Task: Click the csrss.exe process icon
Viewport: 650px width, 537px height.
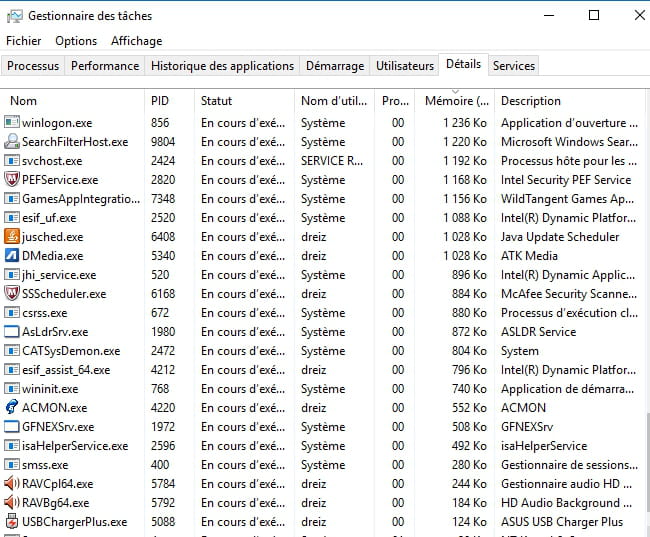Action: 12,313
